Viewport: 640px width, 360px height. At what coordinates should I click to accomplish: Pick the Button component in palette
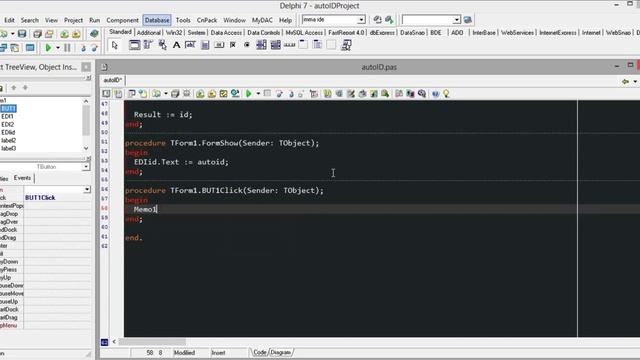[x=219, y=45]
